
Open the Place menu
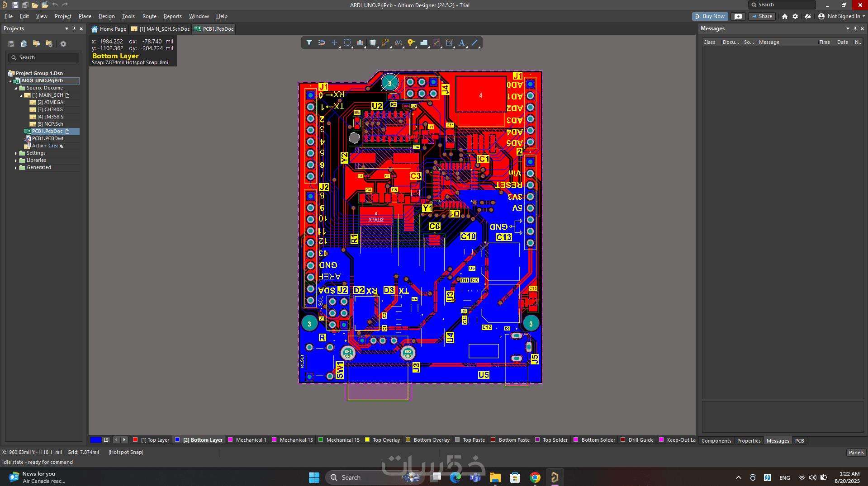85,16
